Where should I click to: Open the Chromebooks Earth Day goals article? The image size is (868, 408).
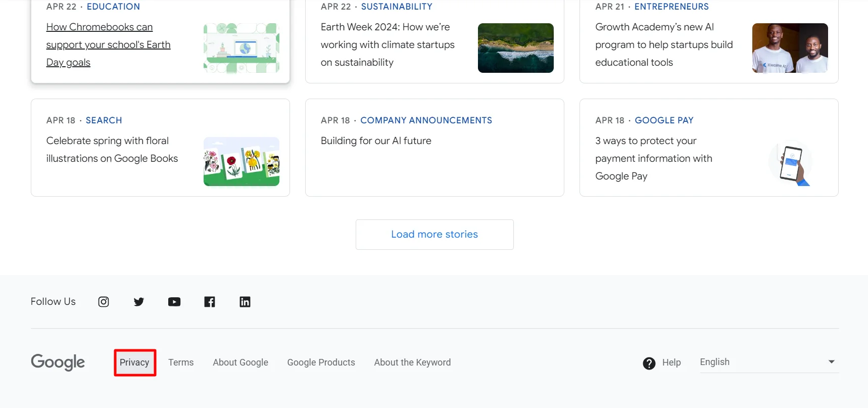point(108,44)
